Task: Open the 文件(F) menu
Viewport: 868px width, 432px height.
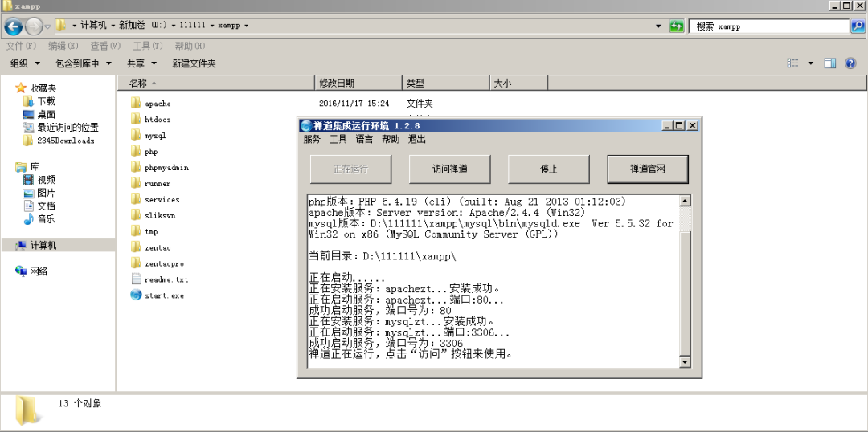Action: (x=21, y=45)
